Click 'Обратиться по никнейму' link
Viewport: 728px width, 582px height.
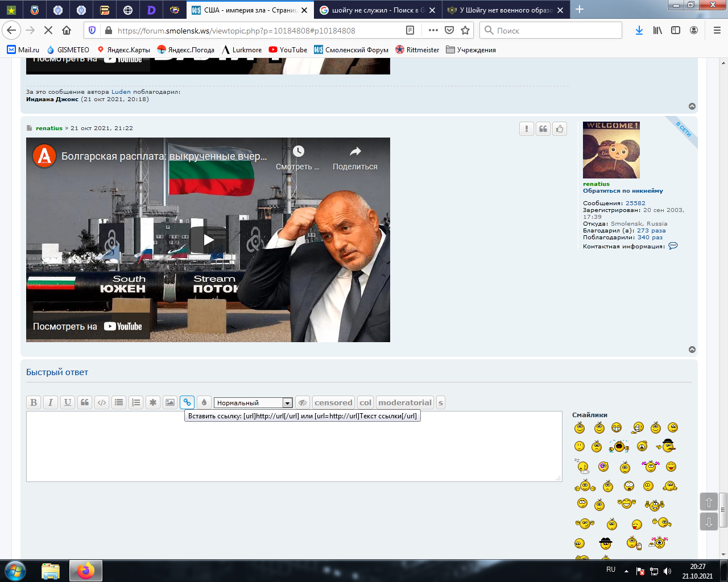[623, 191]
